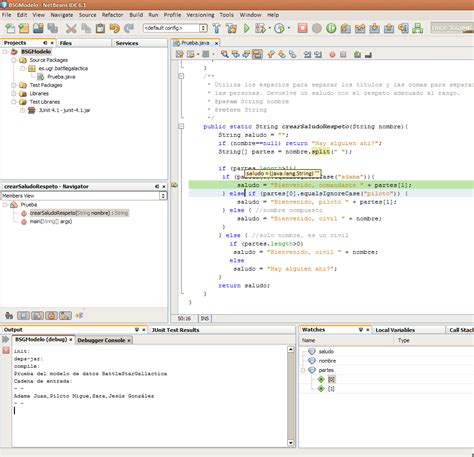Click the Step Over debug icon
The height and width of the screenshot is (457, 474).
point(346,28)
